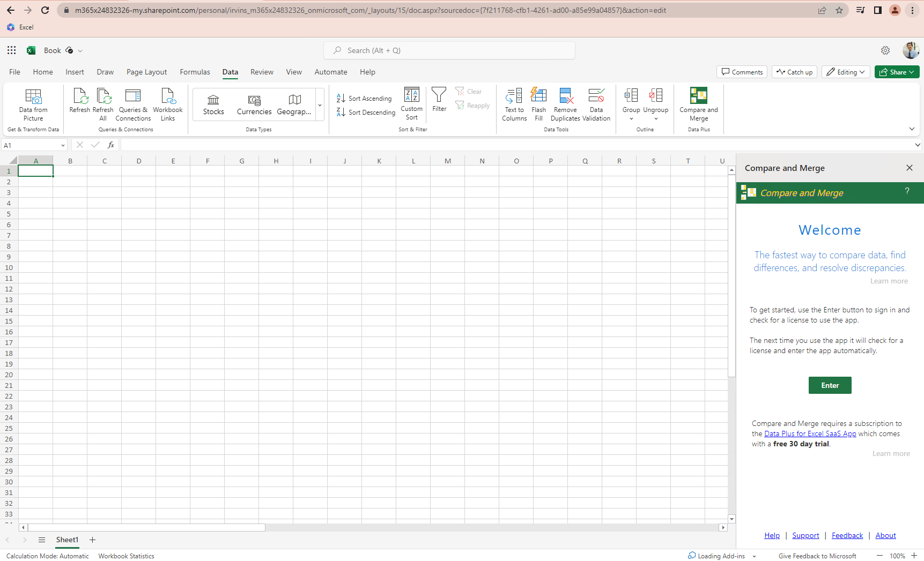The width and height of the screenshot is (924, 561).
Task: Zoom in with the plus icon
Action: click(x=914, y=556)
